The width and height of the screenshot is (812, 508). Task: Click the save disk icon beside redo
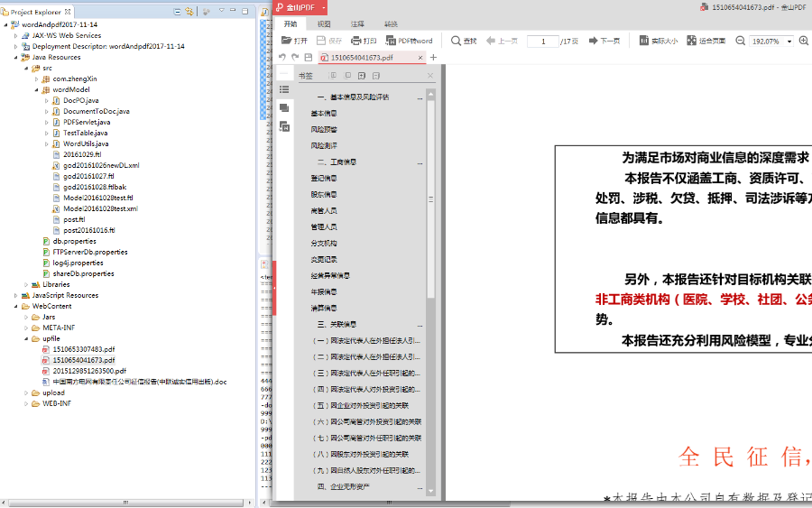(x=309, y=57)
